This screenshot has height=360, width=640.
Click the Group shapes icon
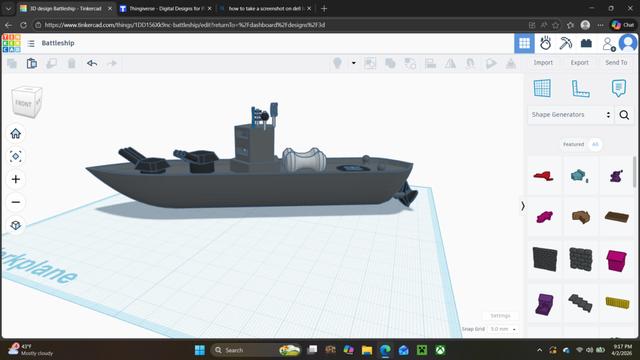(x=390, y=63)
